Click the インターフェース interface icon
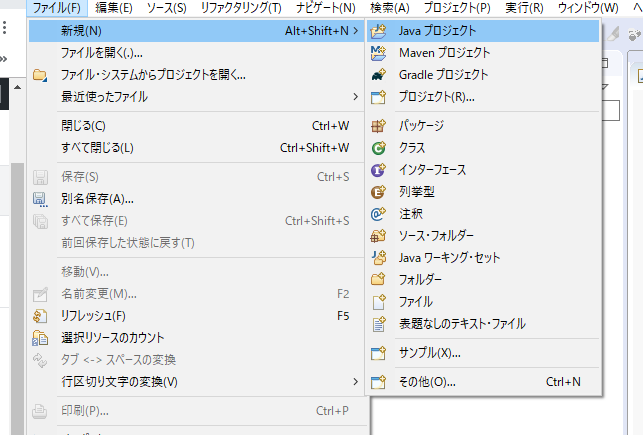 click(378, 170)
